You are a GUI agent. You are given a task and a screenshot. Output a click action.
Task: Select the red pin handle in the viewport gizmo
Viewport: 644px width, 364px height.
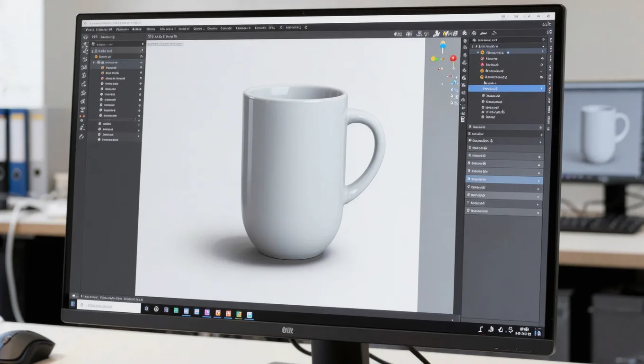coord(453,60)
